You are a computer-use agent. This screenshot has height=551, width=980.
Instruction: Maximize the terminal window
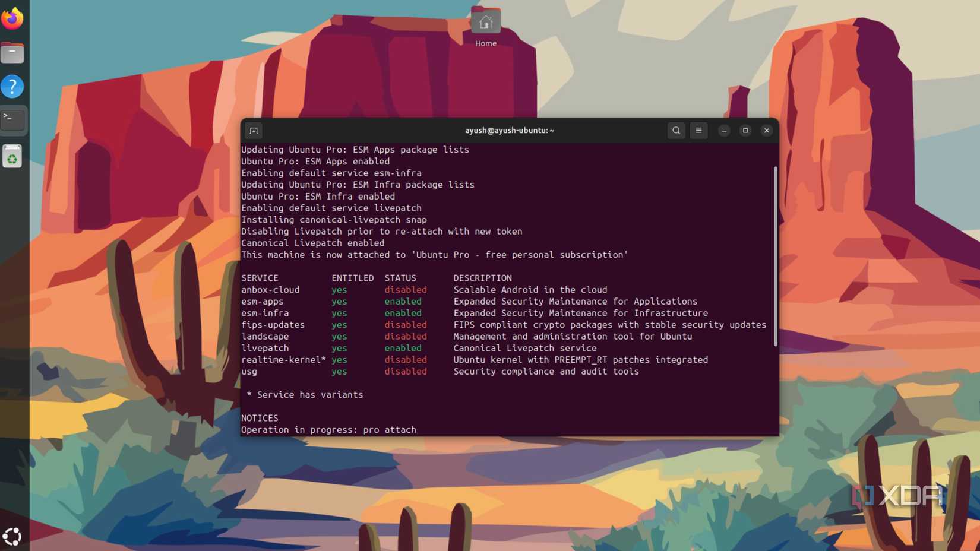point(745,130)
